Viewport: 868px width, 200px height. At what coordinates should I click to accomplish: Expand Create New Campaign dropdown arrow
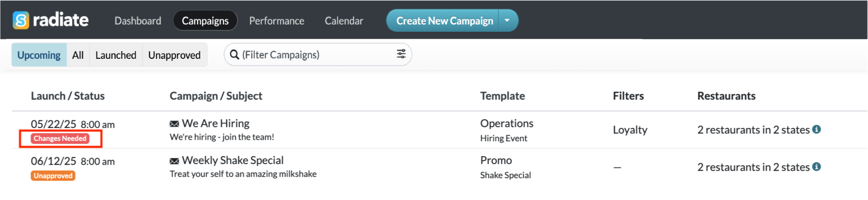click(x=507, y=21)
